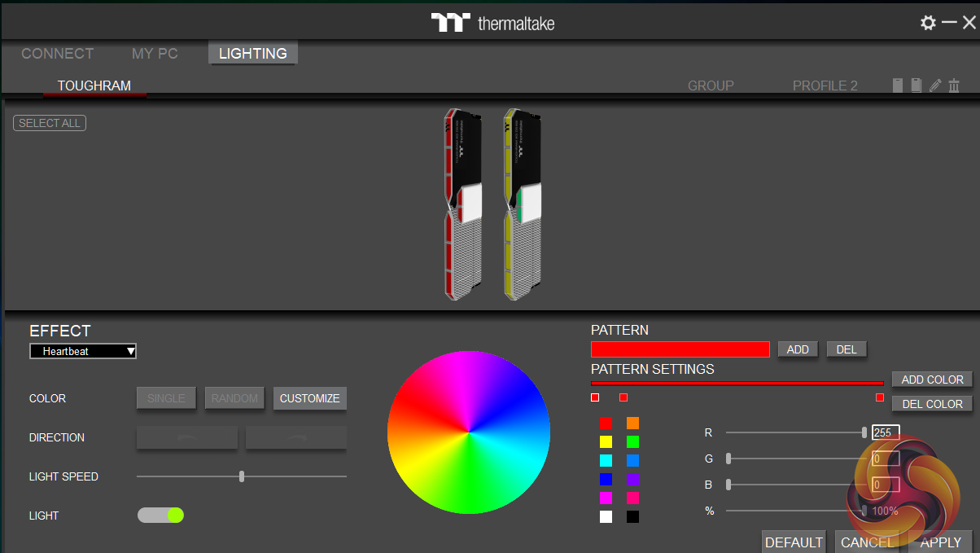
Task: Click the copy profile icon
Action: tap(917, 86)
